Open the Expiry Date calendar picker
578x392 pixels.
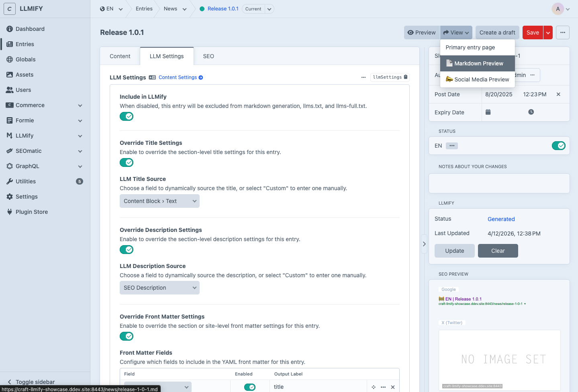488,112
